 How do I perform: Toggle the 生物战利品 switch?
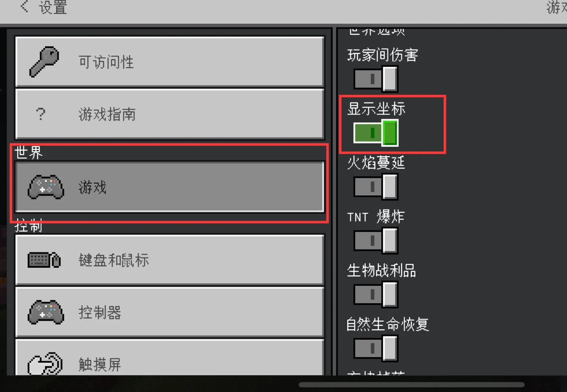[376, 295]
